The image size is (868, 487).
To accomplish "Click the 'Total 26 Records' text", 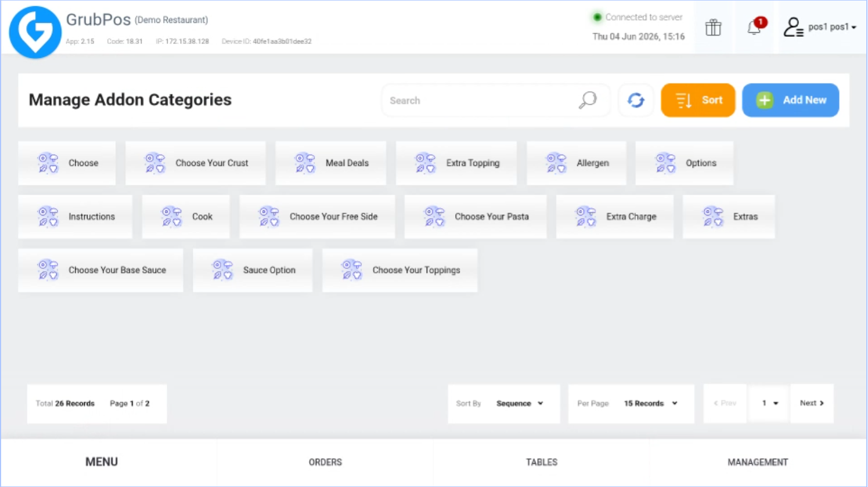I will click(x=65, y=404).
